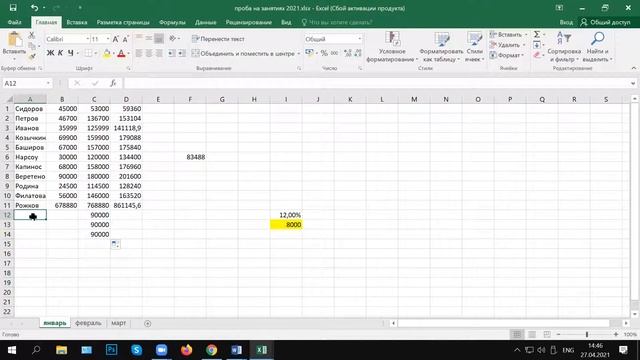This screenshot has width=640, height=360.
Task: Toggle align text left
Action: (139, 53)
